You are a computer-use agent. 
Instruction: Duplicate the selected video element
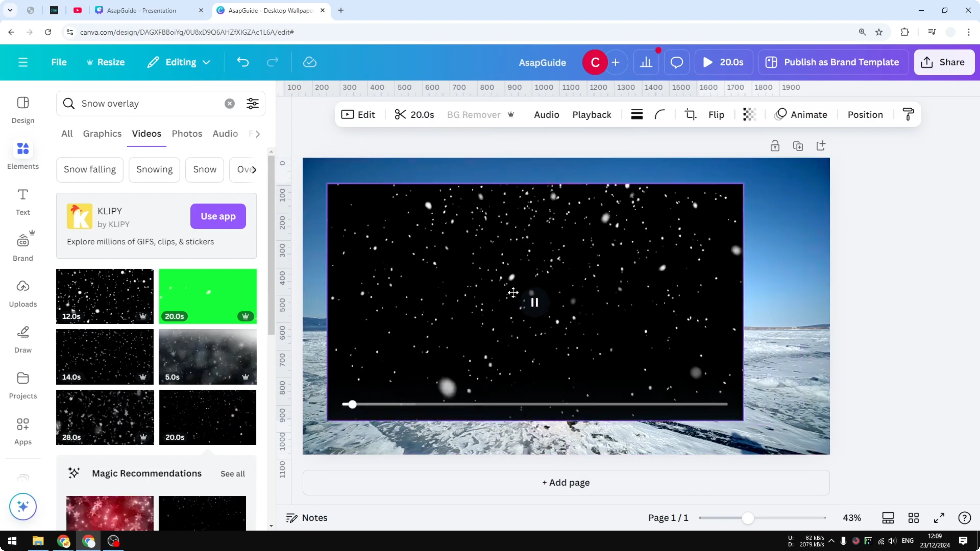point(798,146)
